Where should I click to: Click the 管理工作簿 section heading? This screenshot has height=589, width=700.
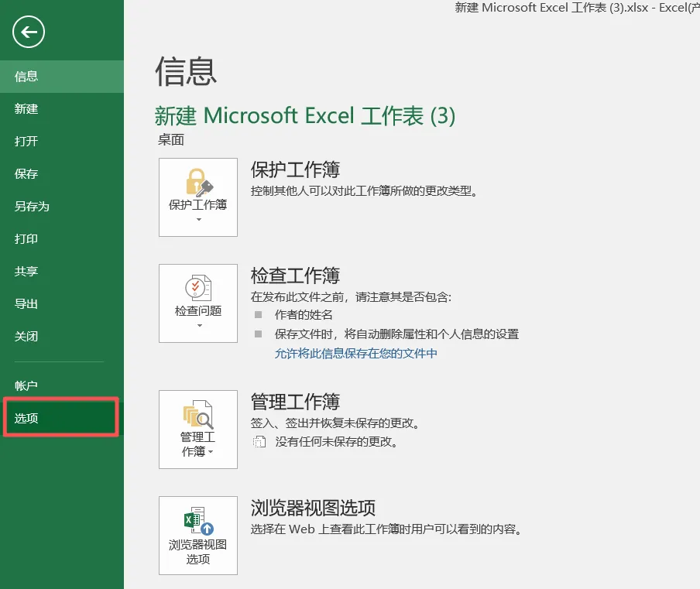[295, 402]
